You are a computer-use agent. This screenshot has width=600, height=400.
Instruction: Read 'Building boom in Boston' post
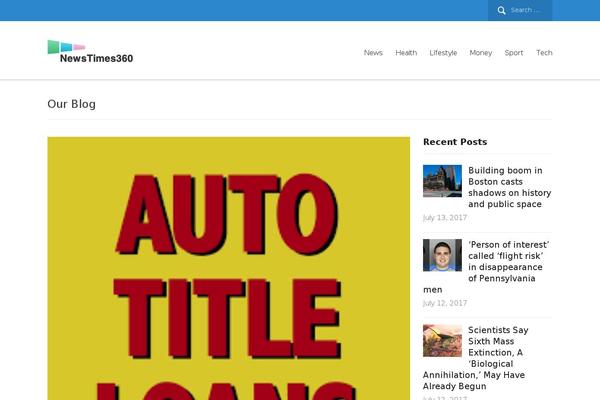(x=509, y=187)
